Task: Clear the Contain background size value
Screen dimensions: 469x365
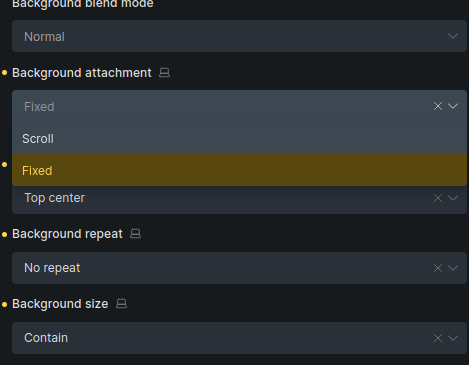Action: pyautogui.click(x=438, y=338)
